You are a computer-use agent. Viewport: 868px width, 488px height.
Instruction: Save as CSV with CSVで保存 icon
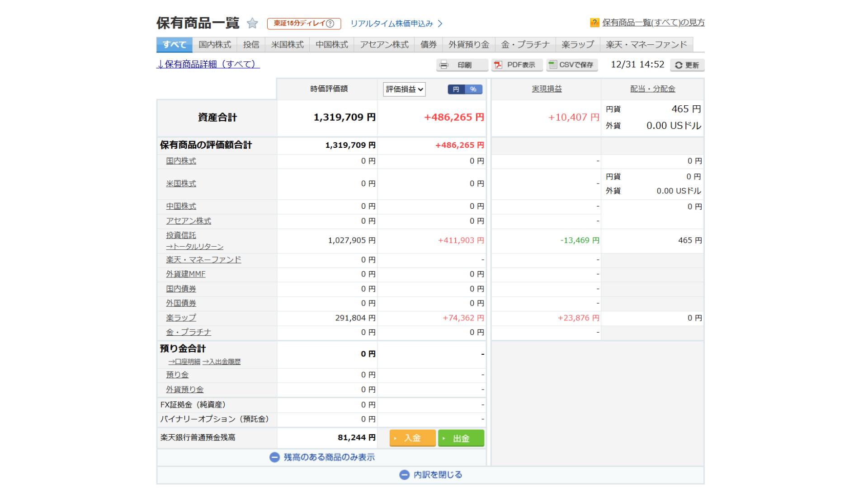(x=552, y=65)
